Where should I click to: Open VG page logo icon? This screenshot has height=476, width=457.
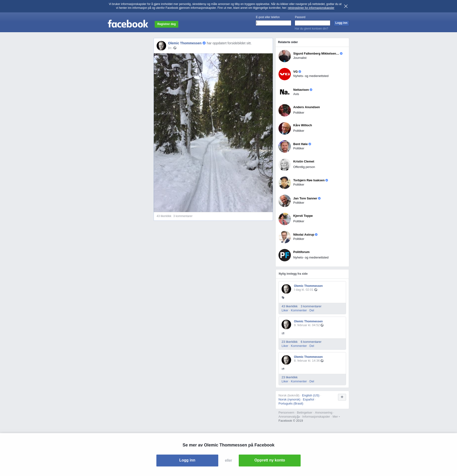(284, 74)
